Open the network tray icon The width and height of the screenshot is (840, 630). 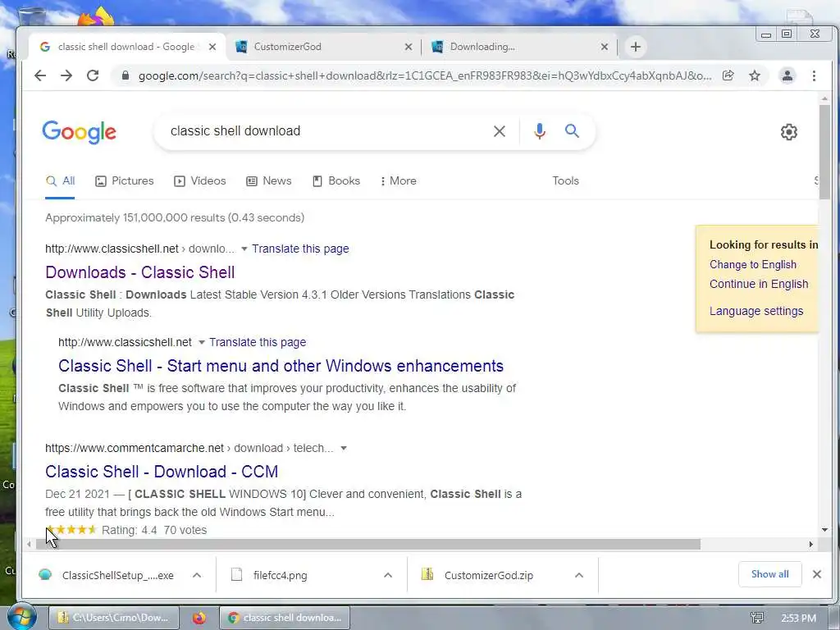(756, 618)
